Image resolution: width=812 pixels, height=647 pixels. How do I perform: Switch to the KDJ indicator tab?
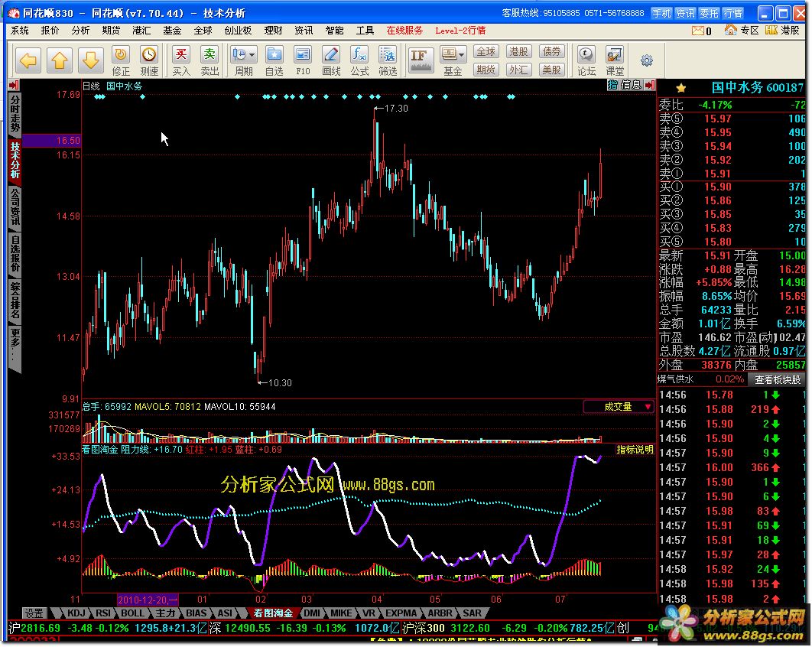point(76,613)
